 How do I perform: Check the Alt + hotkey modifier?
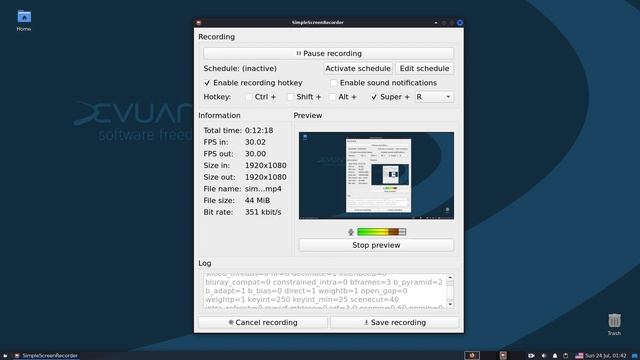tap(332, 97)
